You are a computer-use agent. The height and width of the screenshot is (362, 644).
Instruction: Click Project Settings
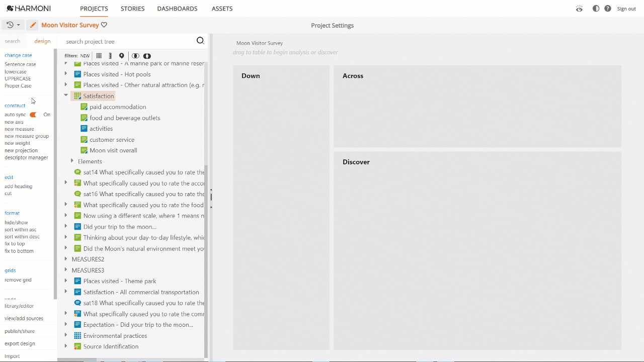click(332, 25)
